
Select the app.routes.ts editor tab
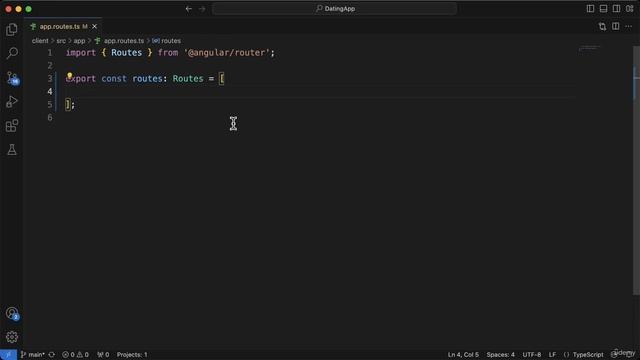coord(63,27)
